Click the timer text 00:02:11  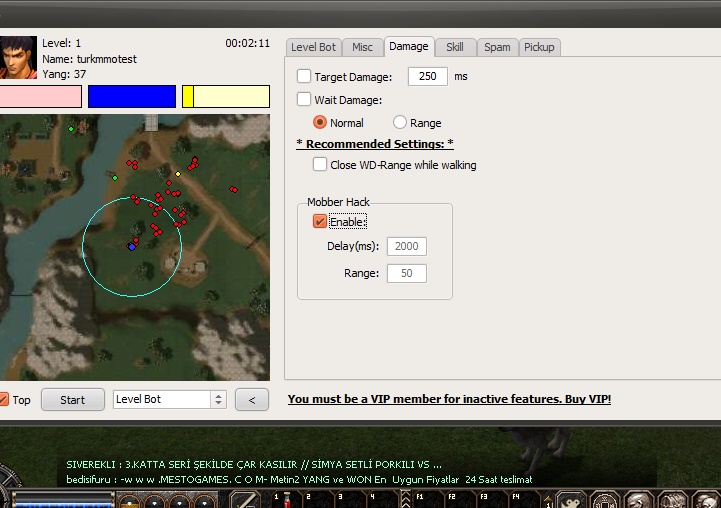click(x=247, y=43)
